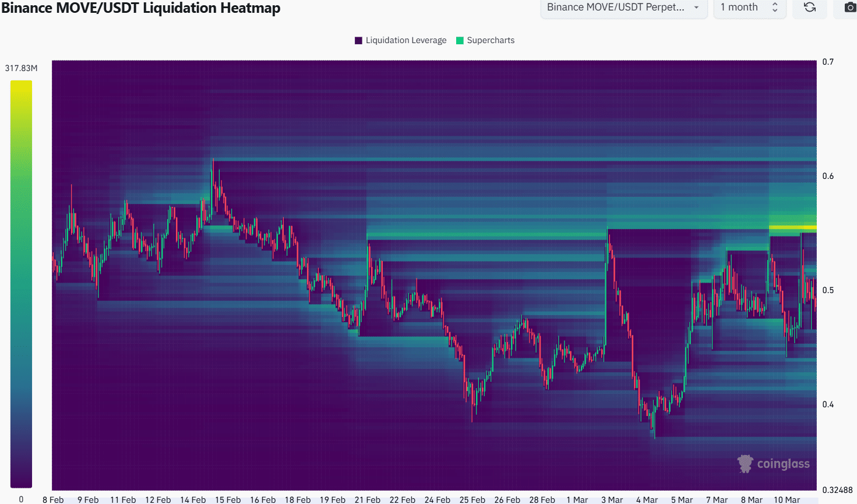Click the 28 Feb date label
The width and height of the screenshot is (857, 504).
(x=542, y=499)
